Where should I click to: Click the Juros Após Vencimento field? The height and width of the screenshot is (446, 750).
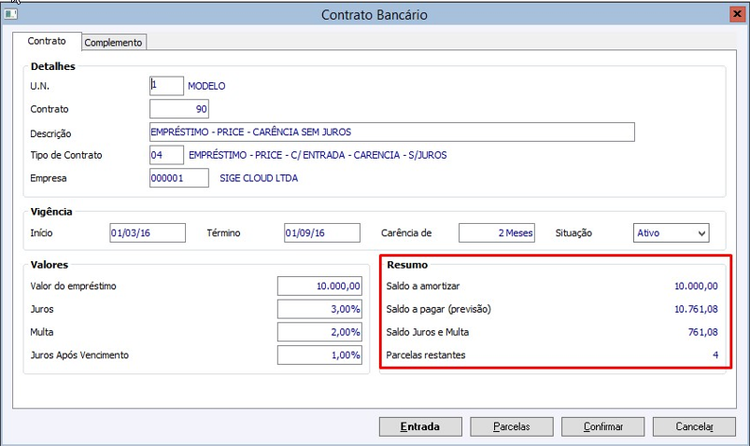coord(320,355)
